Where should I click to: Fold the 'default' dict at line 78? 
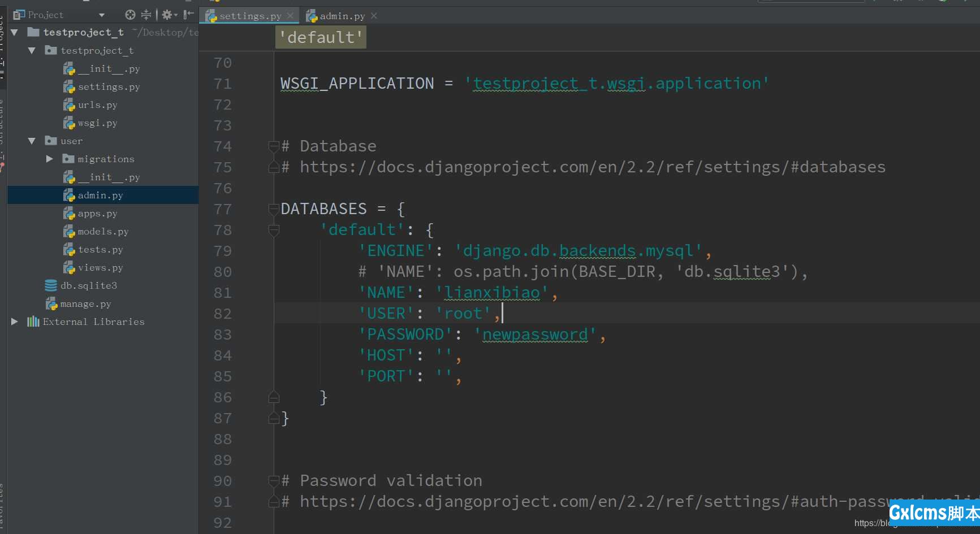tap(274, 229)
